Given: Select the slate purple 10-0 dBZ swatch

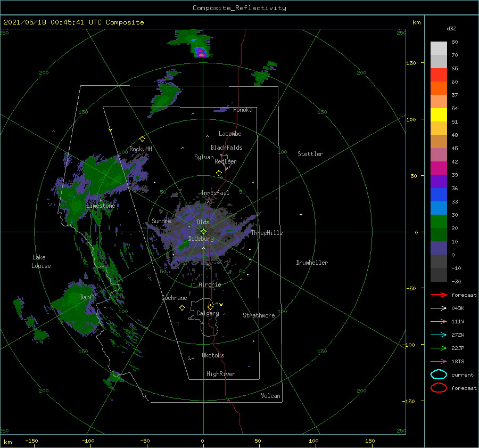Looking at the screenshot, I should pos(439,248).
